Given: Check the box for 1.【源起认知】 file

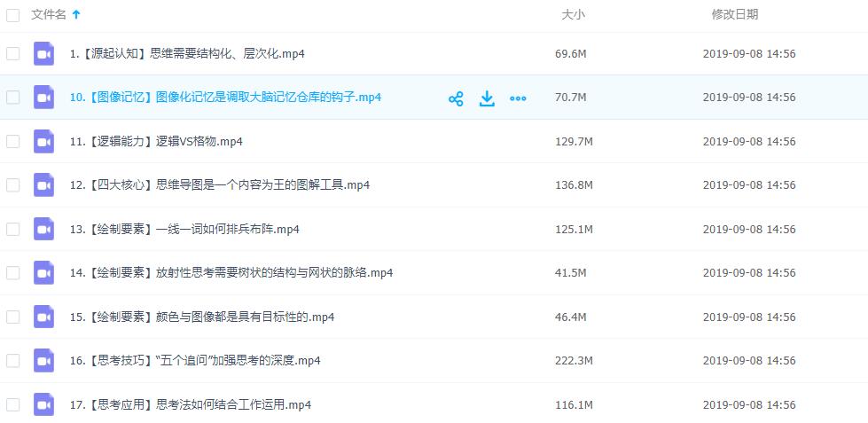Looking at the screenshot, I should (x=13, y=54).
